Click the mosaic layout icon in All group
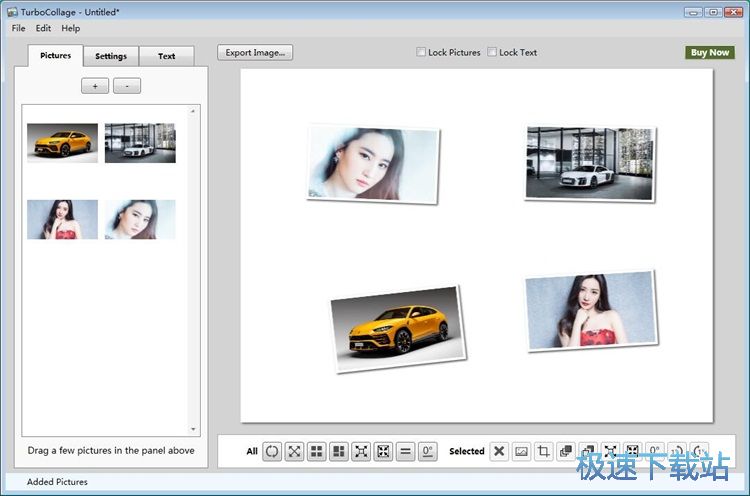The image size is (750, 496). 338,451
